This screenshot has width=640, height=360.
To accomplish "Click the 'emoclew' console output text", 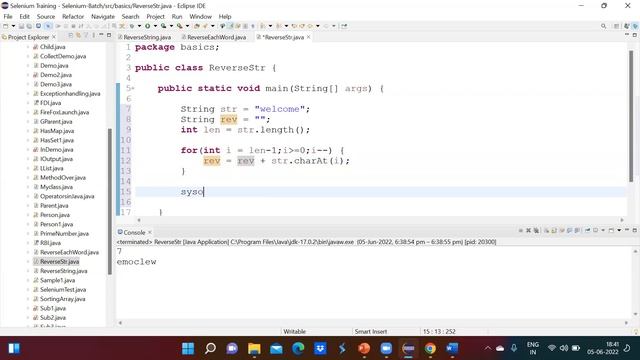I will pyautogui.click(x=136, y=262).
